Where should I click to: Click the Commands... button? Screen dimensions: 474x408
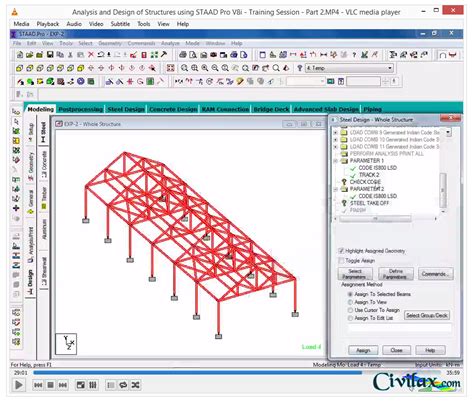435,274
